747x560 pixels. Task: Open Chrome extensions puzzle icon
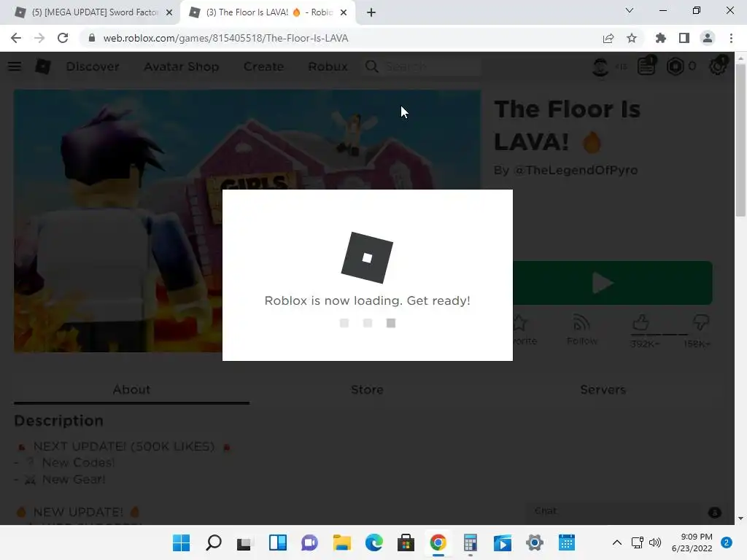pyautogui.click(x=661, y=38)
